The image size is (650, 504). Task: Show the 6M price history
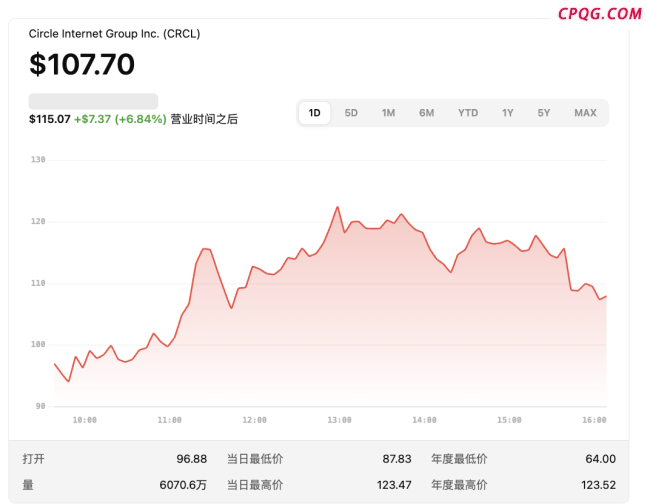click(x=427, y=113)
